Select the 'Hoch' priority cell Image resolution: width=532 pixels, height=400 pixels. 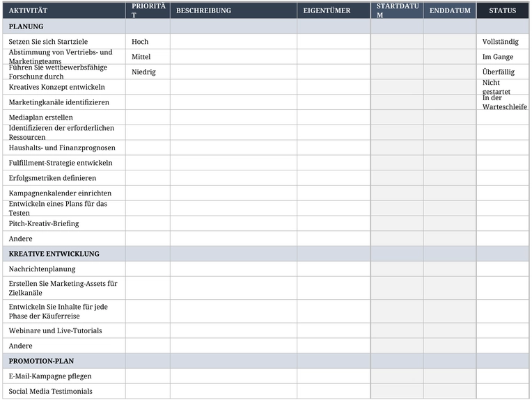tap(148, 42)
